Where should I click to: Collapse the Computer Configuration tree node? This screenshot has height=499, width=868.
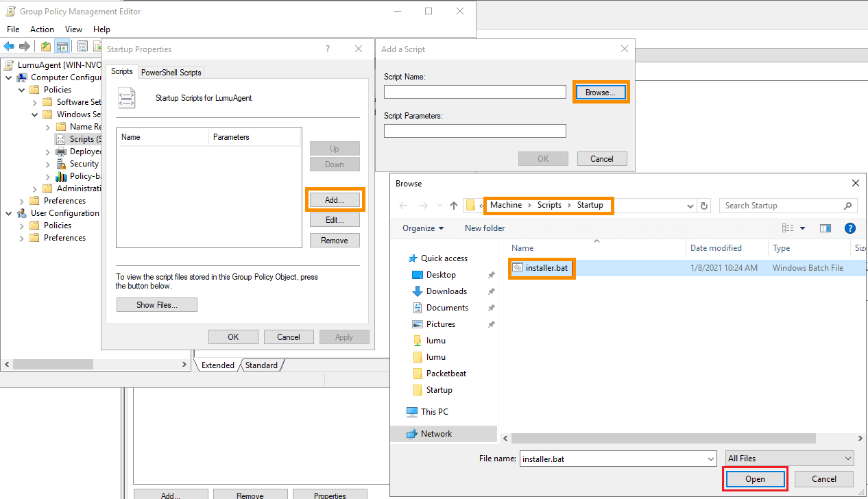click(x=7, y=77)
